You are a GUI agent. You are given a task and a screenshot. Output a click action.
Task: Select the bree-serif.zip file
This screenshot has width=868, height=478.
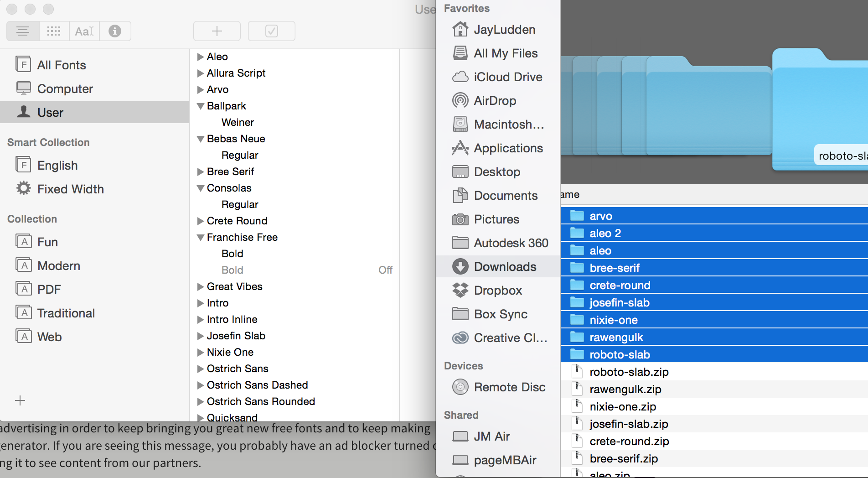(x=714, y=458)
